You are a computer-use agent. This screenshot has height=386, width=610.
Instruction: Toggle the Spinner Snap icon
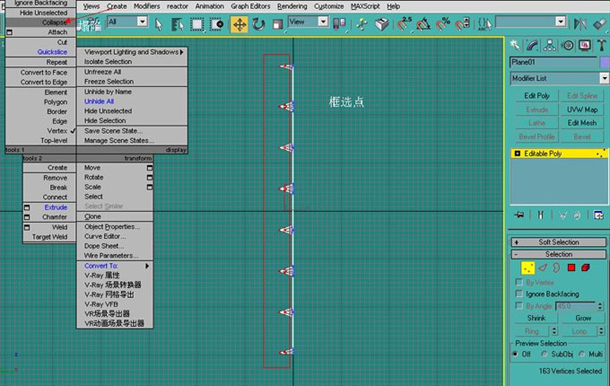click(x=463, y=25)
